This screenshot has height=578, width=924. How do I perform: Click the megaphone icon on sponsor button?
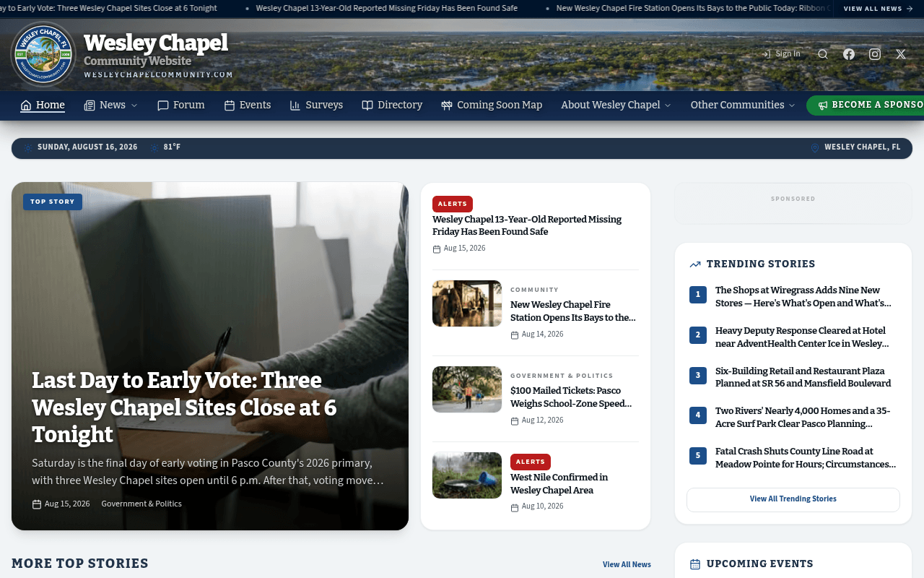tap(823, 105)
